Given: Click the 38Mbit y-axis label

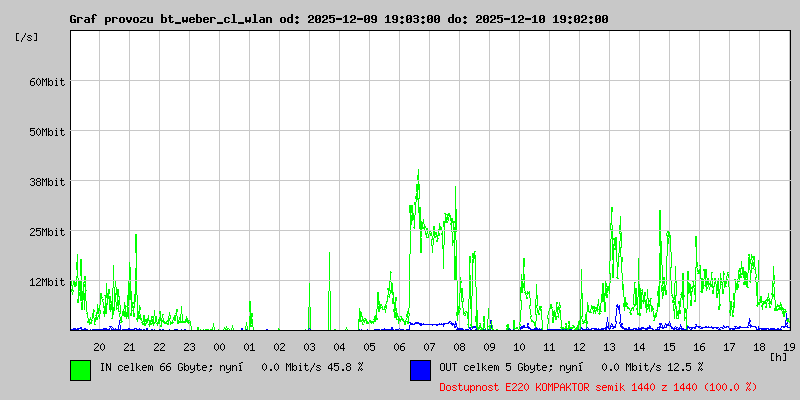Looking at the screenshot, I should coord(47,182).
